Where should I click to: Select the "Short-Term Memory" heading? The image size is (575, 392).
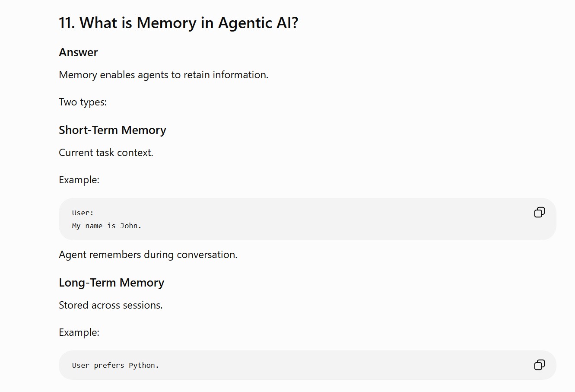[112, 130]
